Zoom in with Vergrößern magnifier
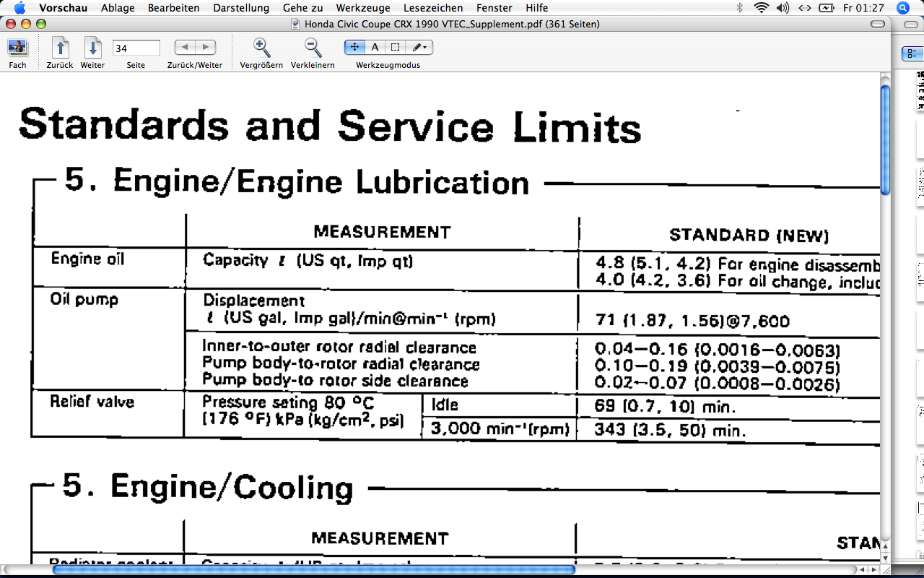Image resolution: width=924 pixels, height=578 pixels. [261, 48]
